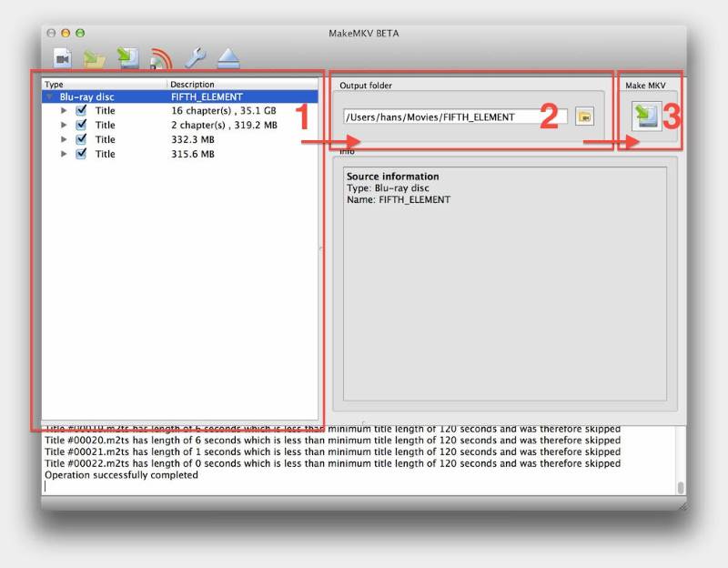Uncheck the 332.3 MB title checkbox
The height and width of the screenshot is (568, 728).
[81, 139]
